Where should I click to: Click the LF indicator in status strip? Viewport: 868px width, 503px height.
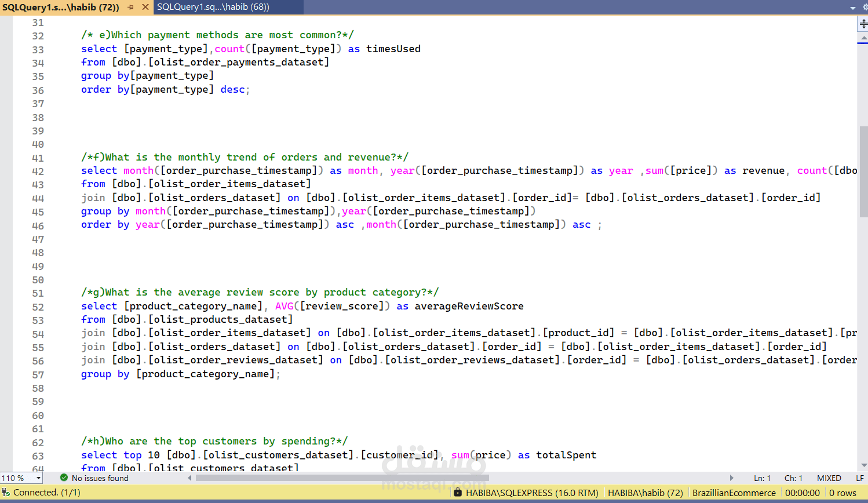tap(860, 478)
